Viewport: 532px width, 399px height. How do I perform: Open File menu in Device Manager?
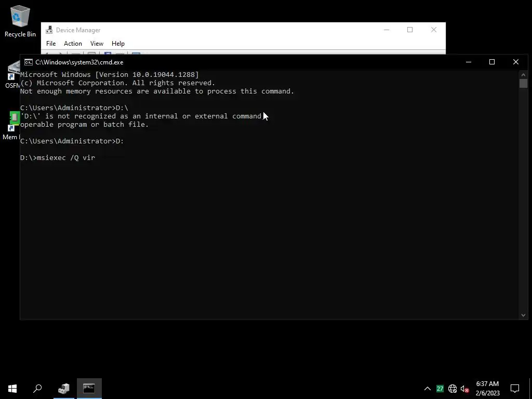click(x=51, y=44)
